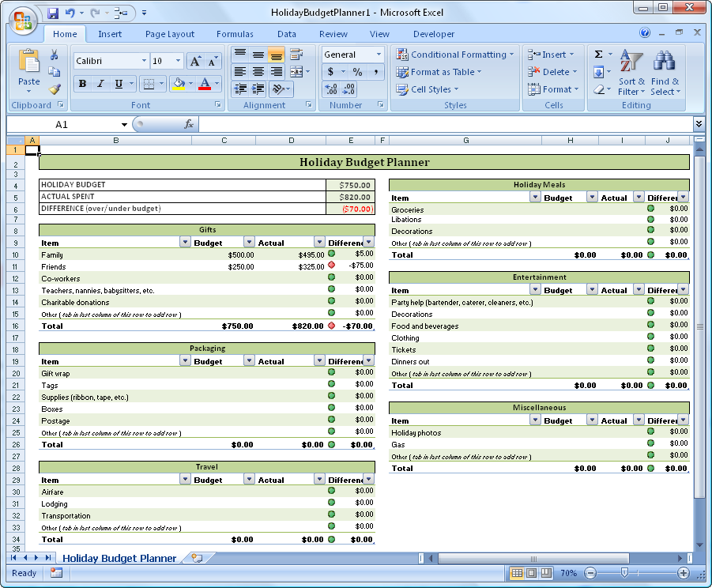The image size is (712, 588).
Task: Shrink the font size
Action: click(212, 61)
